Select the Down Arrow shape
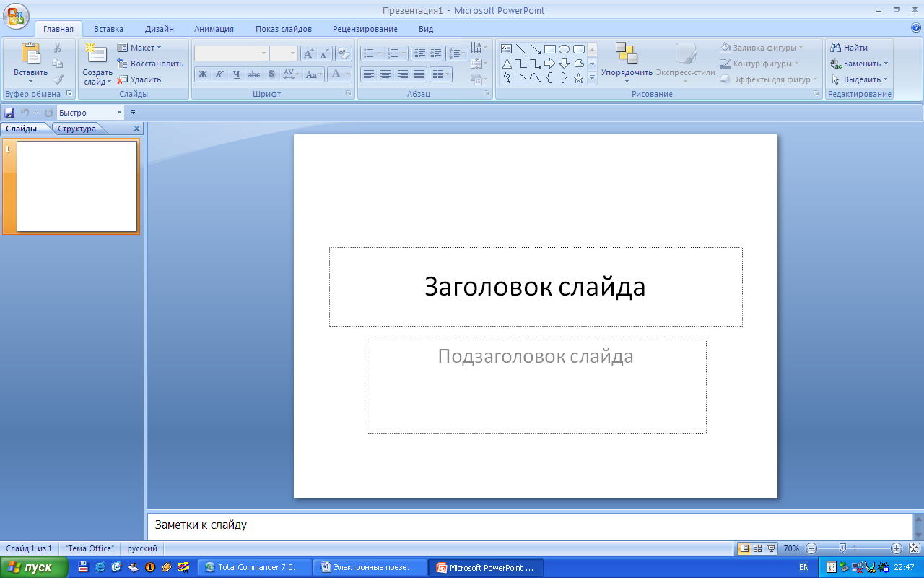924x578 pixels. (565, 64)
